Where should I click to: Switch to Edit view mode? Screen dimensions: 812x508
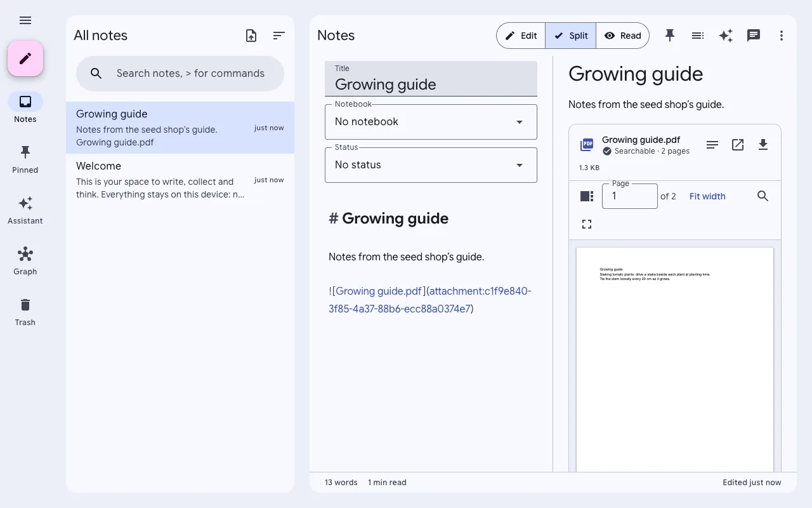[x=521, y=36]
